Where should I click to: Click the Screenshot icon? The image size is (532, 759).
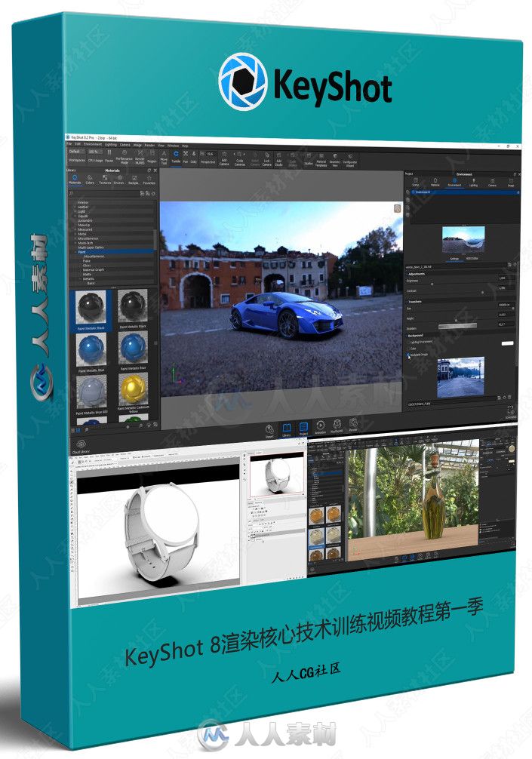510,411
